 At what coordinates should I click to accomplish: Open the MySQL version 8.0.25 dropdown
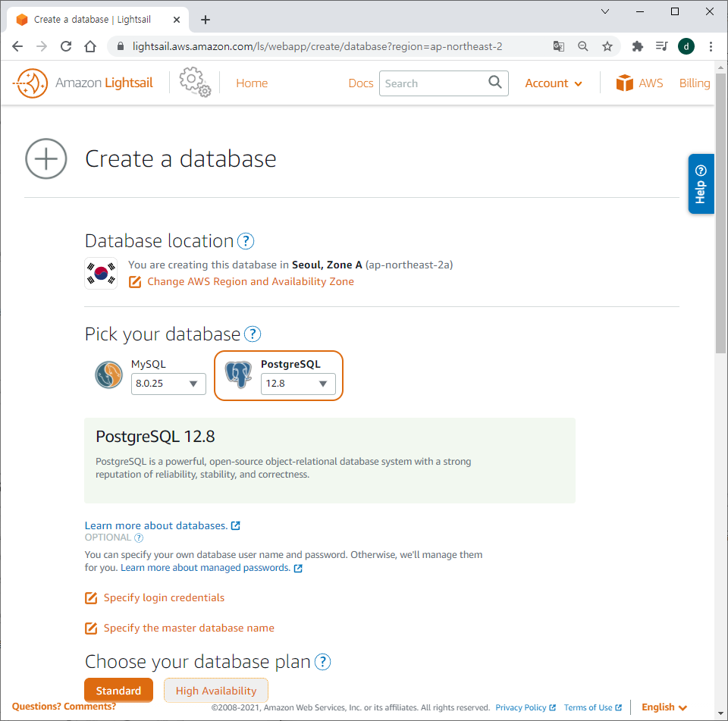pos(168,384)
